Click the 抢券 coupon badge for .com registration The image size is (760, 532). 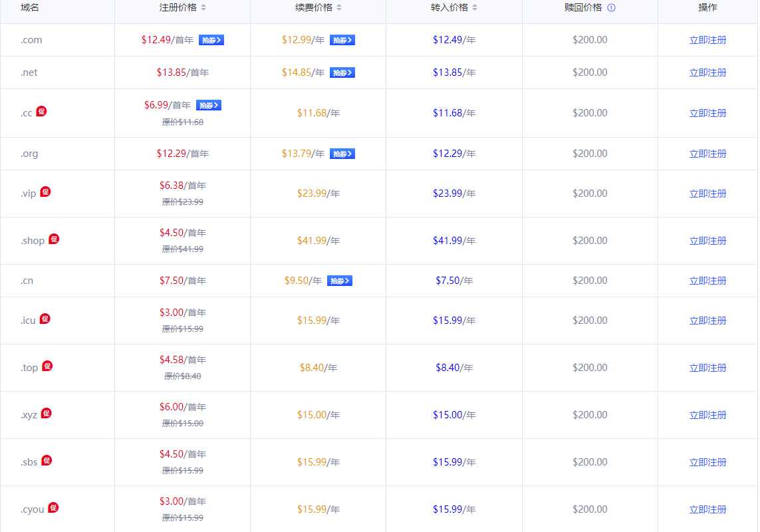pyautogui.click(x=211, y=40)
